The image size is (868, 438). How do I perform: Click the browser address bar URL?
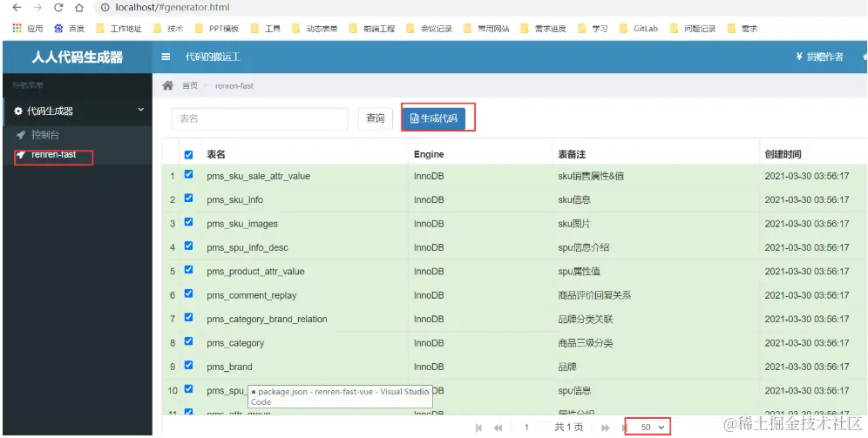click(173, 8)
